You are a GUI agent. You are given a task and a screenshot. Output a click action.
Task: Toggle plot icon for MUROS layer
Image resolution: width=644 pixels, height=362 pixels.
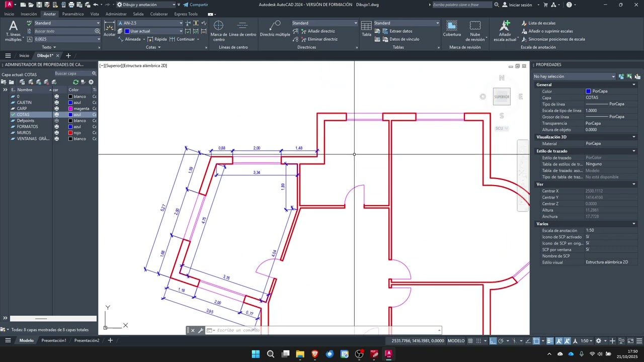coord(56,133)
